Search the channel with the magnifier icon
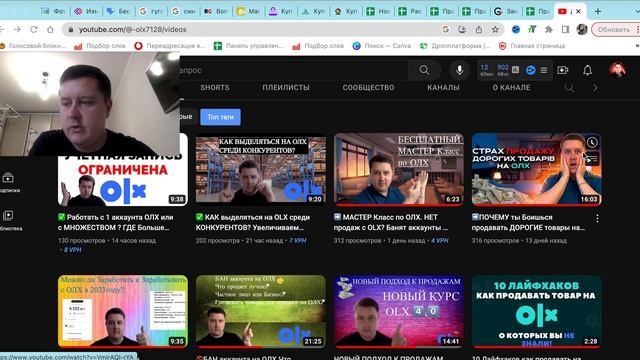The image size is (640, 360). click(569, 88)
